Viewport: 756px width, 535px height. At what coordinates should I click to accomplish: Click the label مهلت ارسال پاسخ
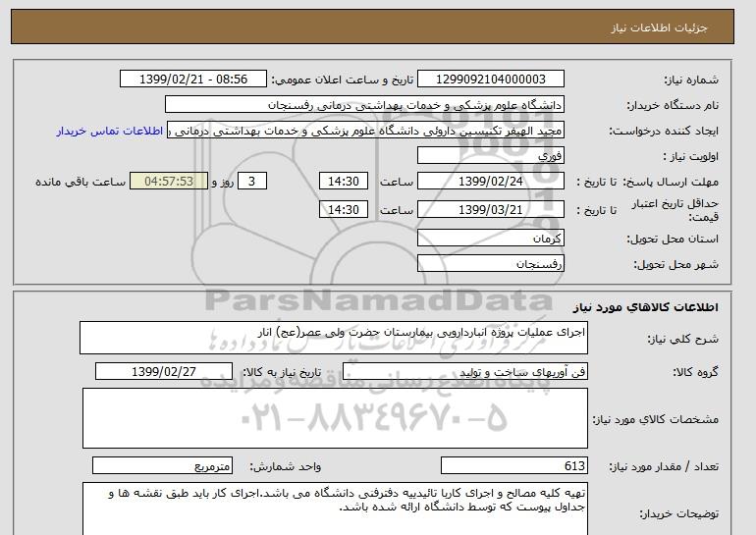pos(671,183)
